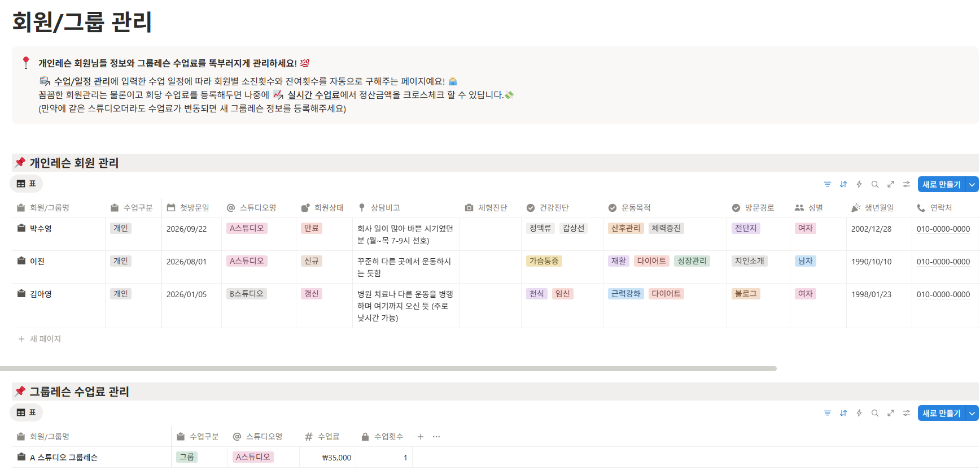This screenshot has width=980, height=474.
Task: Add a property with the plus icon
Action: (421, 437)
